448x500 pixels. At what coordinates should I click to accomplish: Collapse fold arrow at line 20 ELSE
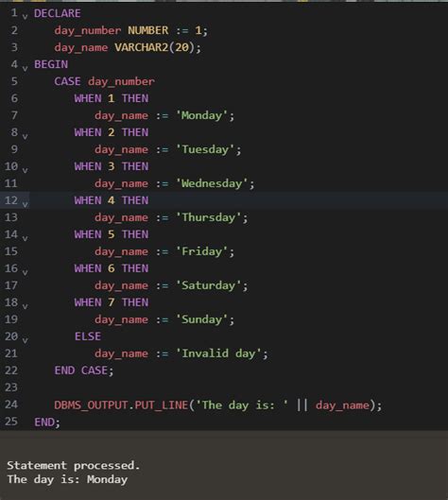coord(25,340)
